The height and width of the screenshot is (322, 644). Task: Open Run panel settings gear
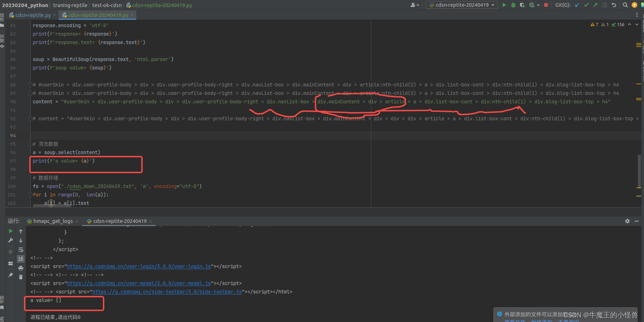tap(627, 221)
